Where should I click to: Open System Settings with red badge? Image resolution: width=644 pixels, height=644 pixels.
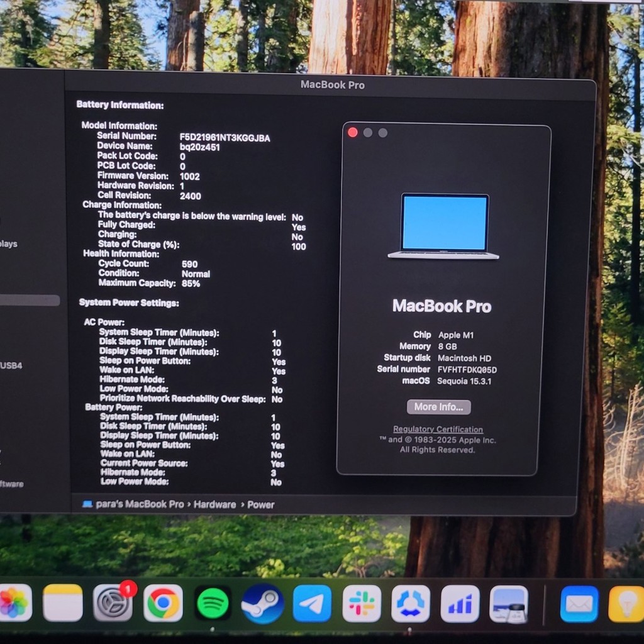(113, 602)
